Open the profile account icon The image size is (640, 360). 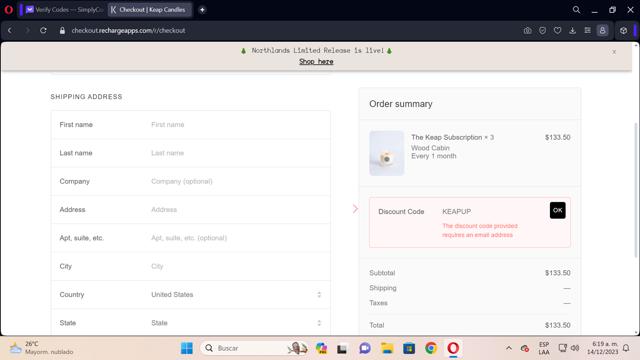(602, 31)
